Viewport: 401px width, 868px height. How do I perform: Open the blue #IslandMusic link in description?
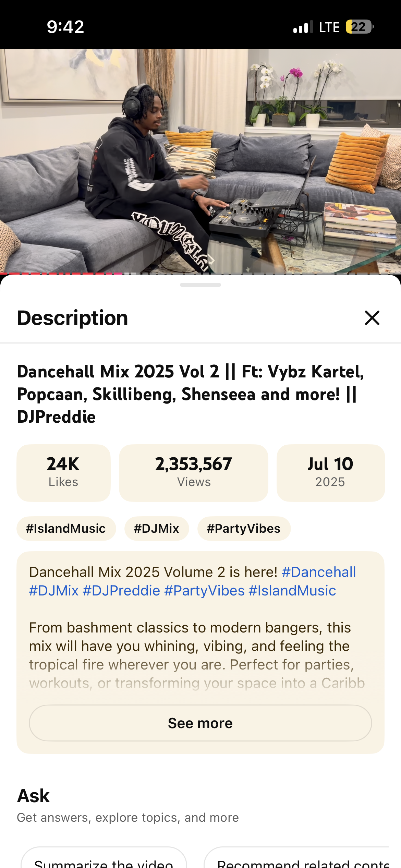(x=292, y=590)
